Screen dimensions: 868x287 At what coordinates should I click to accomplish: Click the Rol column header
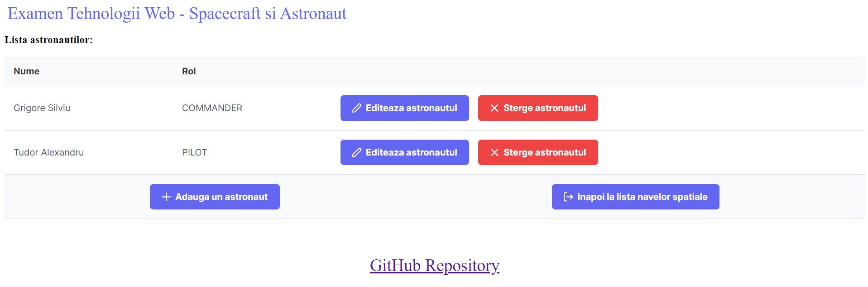189,71
